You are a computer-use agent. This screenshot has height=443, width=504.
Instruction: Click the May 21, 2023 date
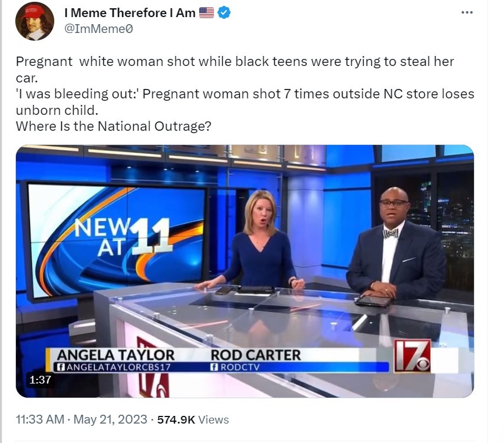[x=110, y=419]
